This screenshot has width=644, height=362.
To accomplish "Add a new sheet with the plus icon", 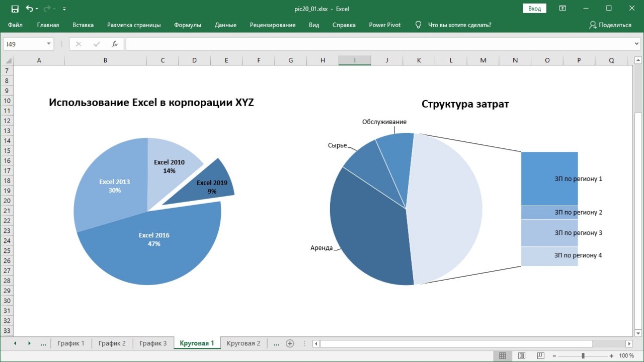I will click(290, 343).
